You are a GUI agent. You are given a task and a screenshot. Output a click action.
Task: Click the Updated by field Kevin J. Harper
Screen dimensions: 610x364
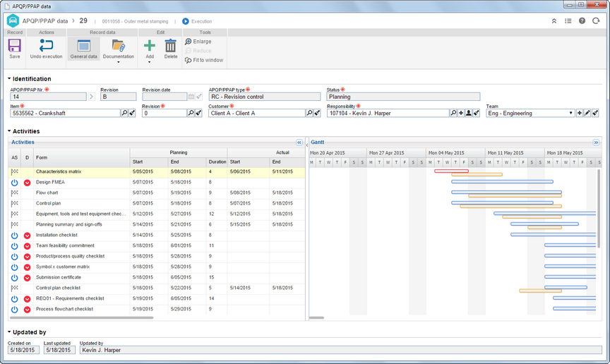pyautogui.click(x=341, y=350)
